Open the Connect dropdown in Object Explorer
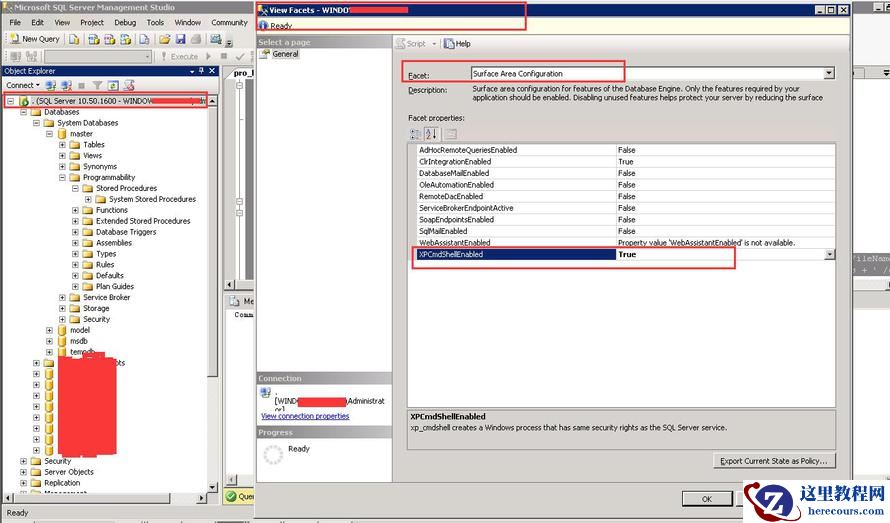 tap(23, 85)
